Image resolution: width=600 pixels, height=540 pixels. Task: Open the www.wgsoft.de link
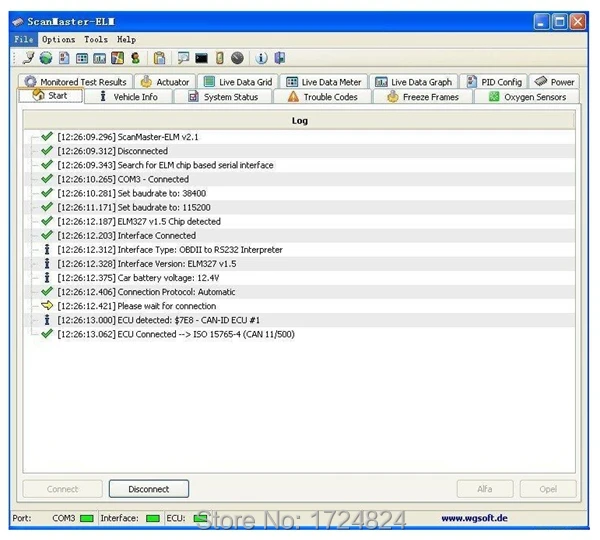474,518
